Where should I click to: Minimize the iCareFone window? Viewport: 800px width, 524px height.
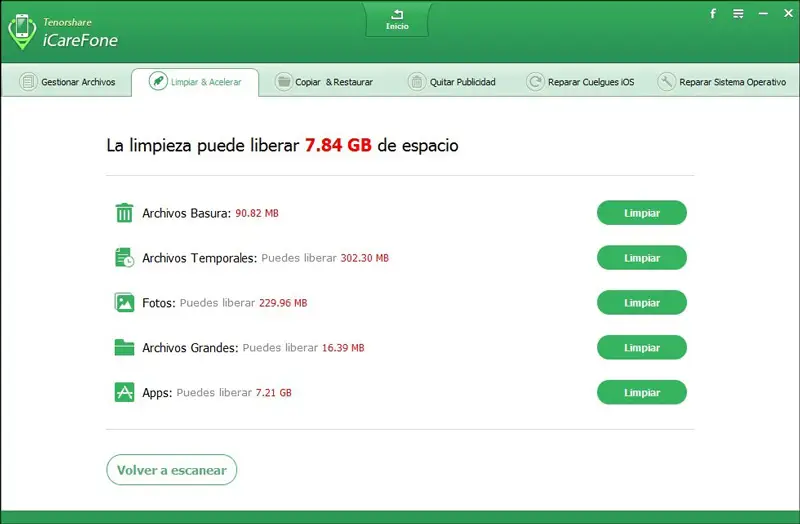coord(763,14)
